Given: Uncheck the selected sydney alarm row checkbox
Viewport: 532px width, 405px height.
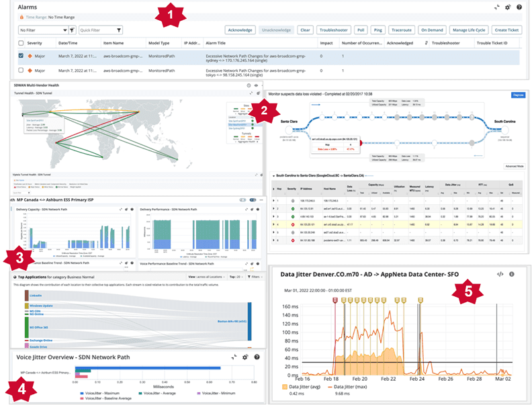Looking at the screenshot, I should point(21,56).
